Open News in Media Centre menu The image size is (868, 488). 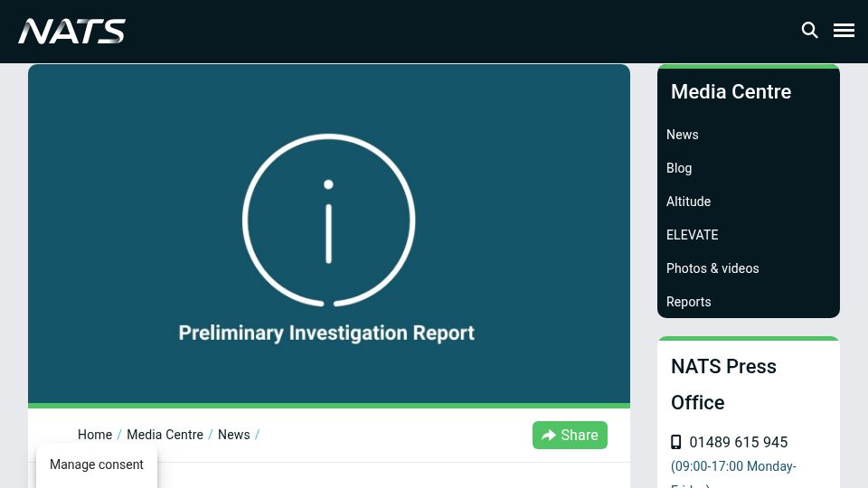coord(682,135)
